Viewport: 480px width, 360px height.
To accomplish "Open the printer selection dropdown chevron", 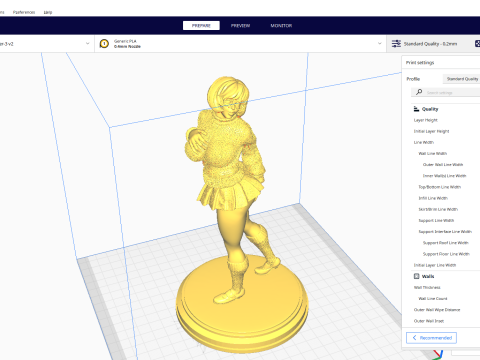I will [x=88, y=43].
